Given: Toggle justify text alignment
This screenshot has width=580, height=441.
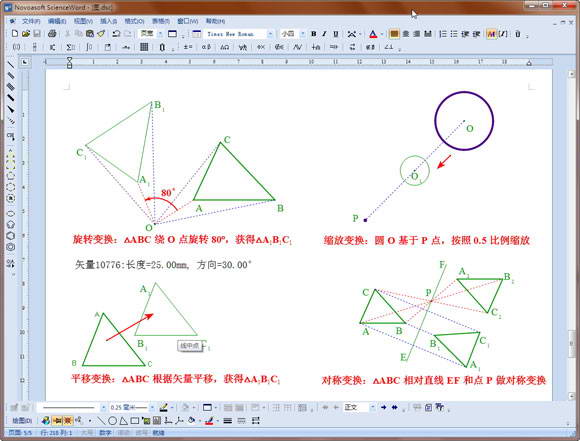Looking at the screenshot, I should 428,34.
